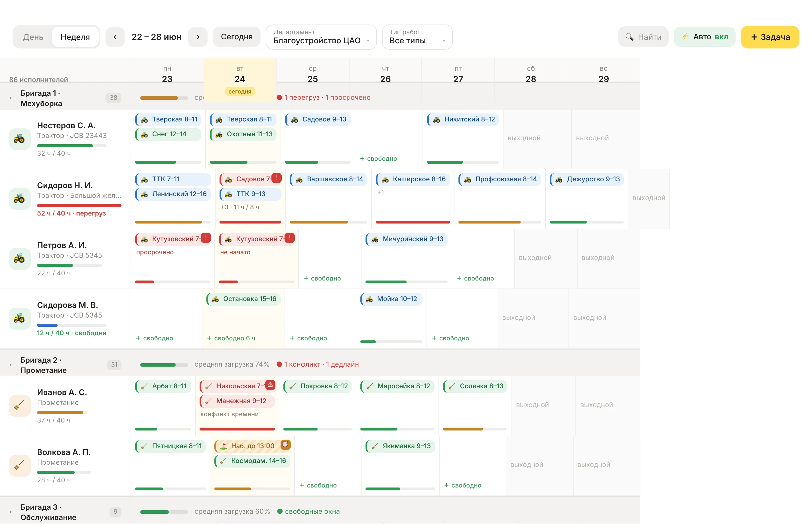The image size is (812, 524).
Task: Click deadline clock badge on Наб. до 13:00
Action: (x=285, y=444)
